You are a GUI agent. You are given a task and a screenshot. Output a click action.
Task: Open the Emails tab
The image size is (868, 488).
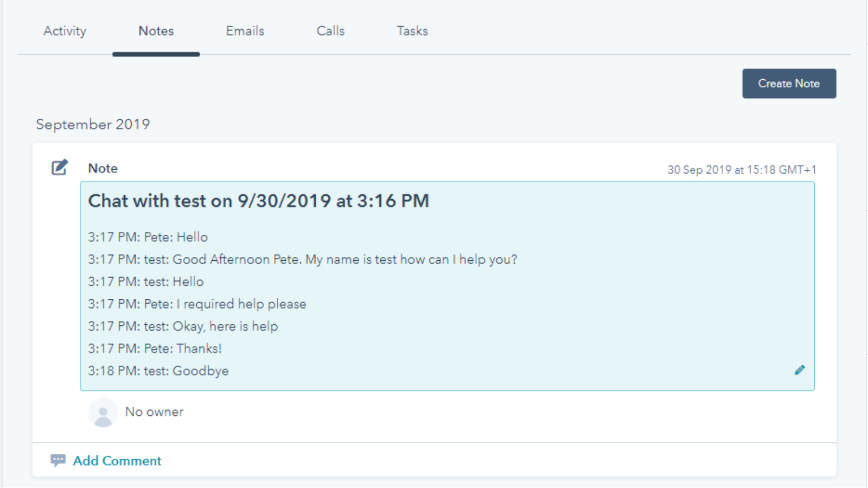(245, 31)
